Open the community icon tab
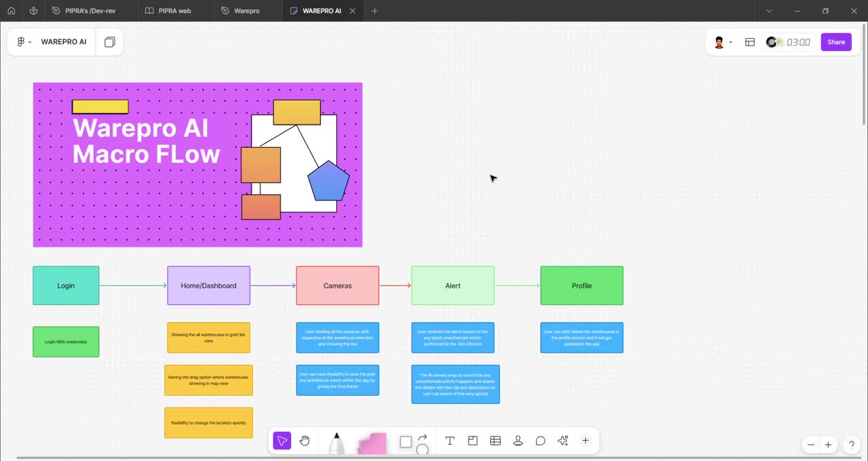868x461 pixels. coord(34,11)
